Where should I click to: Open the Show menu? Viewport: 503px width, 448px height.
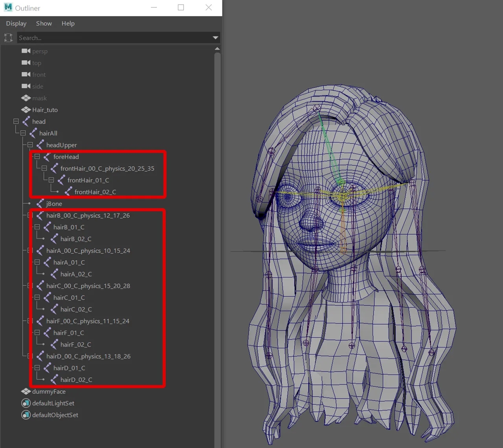(44, 23)
